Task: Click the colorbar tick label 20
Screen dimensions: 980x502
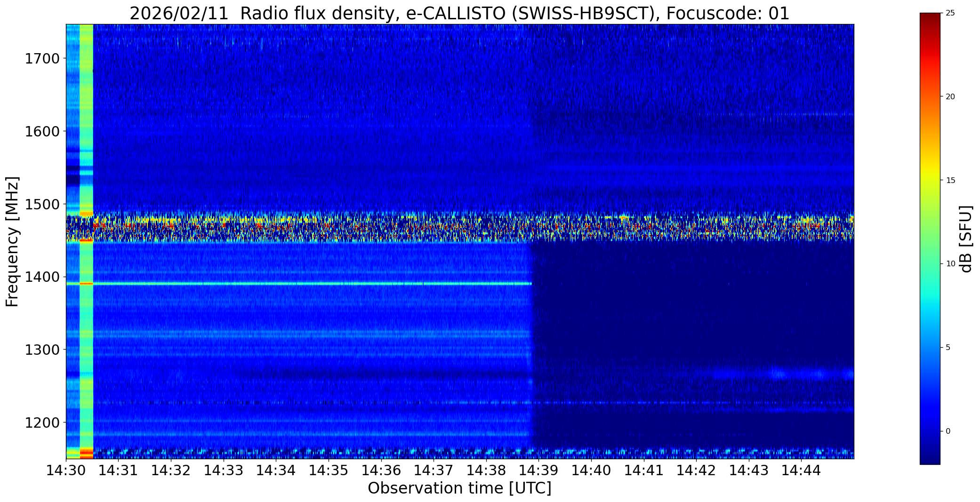Action: tap(950, 96)
